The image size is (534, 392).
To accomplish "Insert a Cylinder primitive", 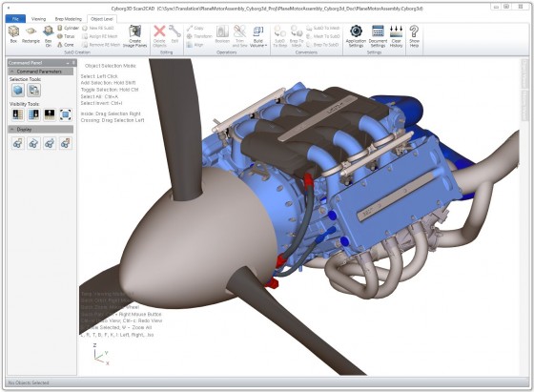I will click(68, 28).
